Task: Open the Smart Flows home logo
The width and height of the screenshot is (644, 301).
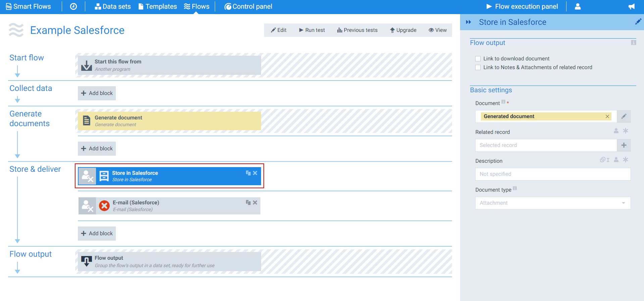Action: [28, 6]
